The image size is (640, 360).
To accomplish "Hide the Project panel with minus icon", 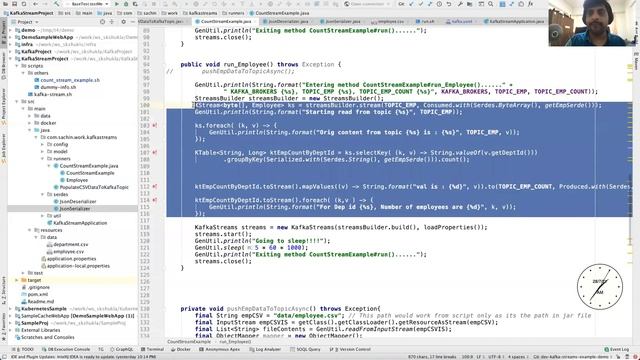I will click(x=132, y=22).
